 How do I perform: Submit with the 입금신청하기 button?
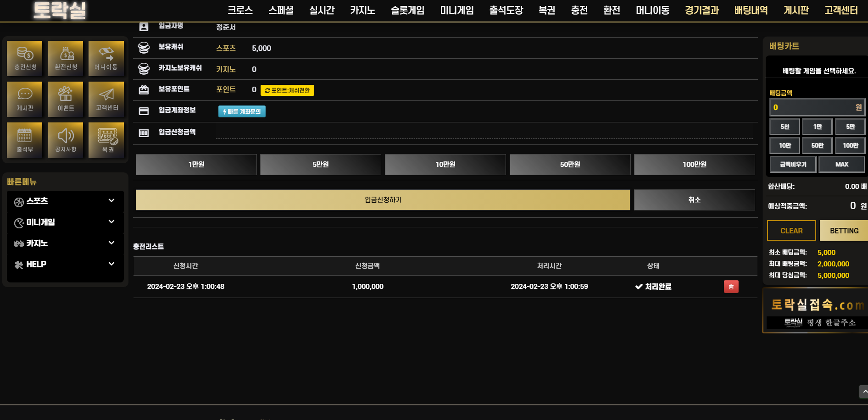(x=383, y=200)
